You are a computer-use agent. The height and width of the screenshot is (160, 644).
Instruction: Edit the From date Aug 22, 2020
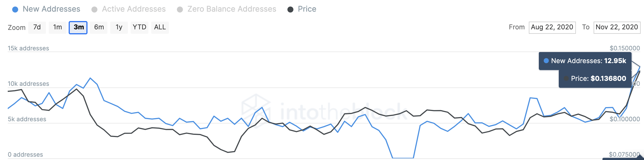[x=552, y=27]
